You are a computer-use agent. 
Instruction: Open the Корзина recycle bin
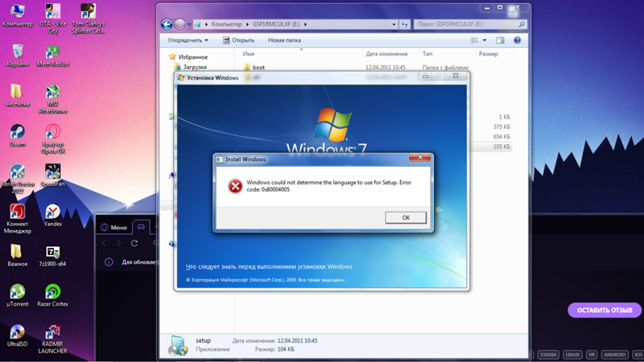click(17, 56)
